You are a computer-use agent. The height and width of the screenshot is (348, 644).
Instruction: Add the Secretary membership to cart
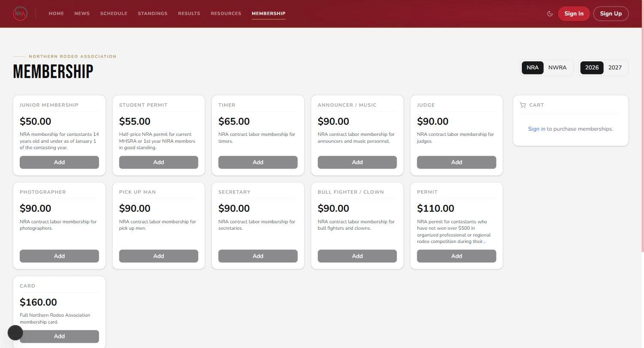tap(258, 256)
